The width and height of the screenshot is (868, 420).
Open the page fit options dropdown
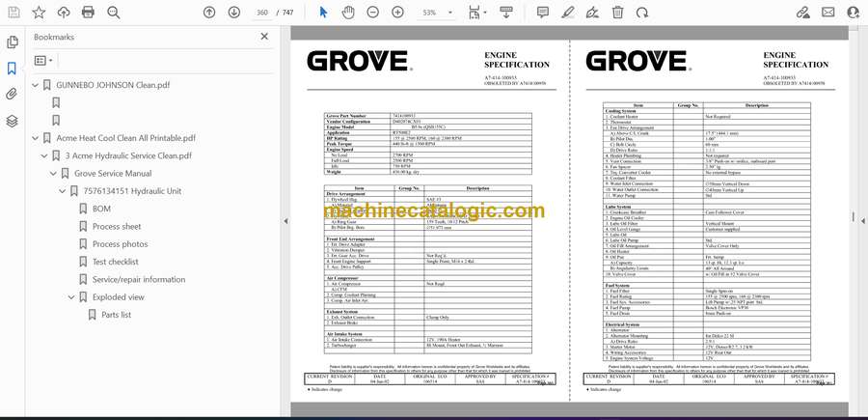coord(476,13)
